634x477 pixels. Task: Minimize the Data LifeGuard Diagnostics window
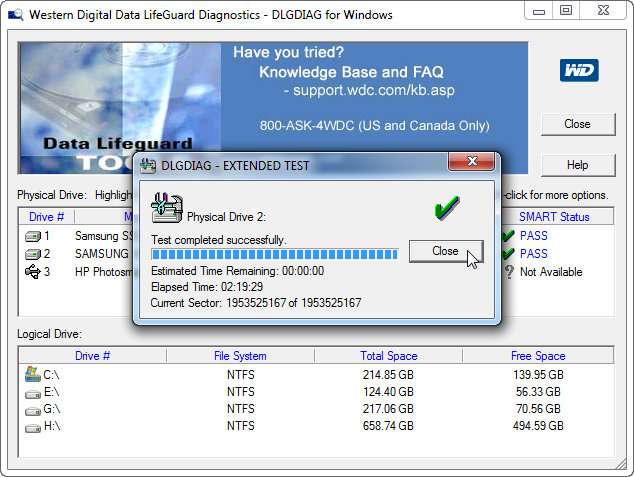pyautogui.click(x=539, y=11)
